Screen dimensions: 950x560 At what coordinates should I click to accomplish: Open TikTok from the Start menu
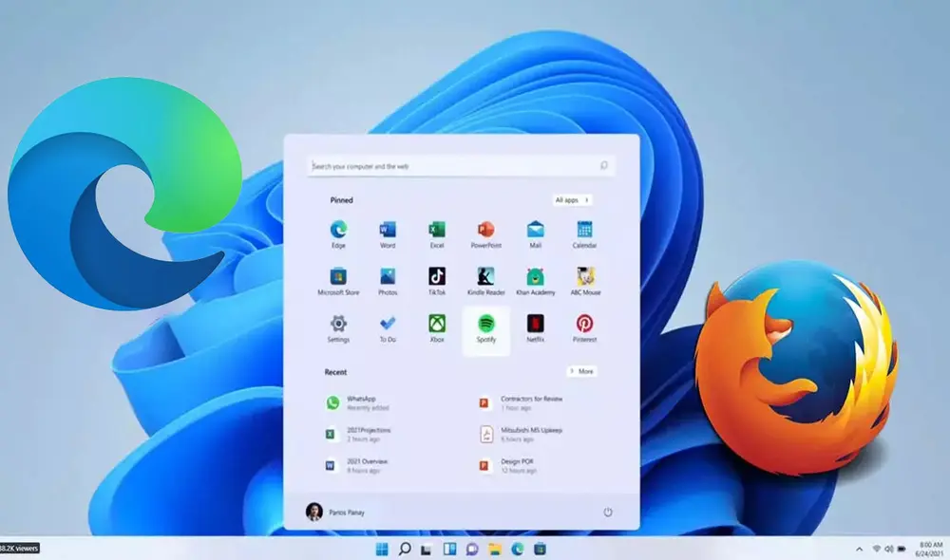[435, 282]
